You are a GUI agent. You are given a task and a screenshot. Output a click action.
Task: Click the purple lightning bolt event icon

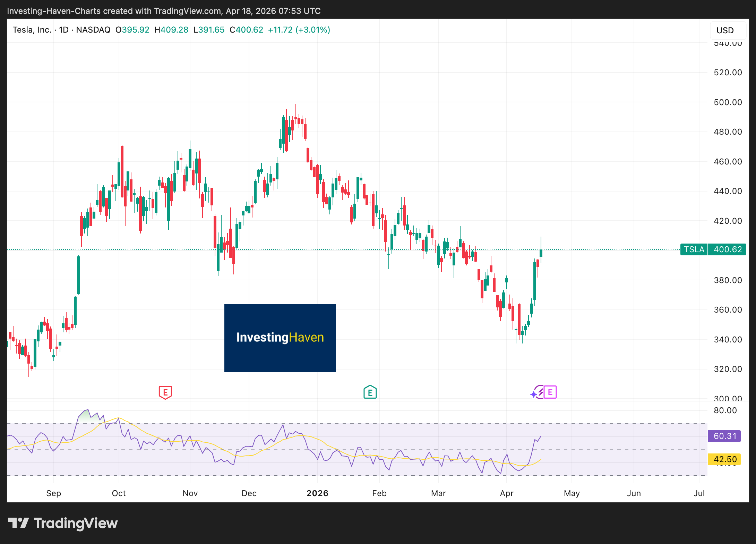pos(540,392)
